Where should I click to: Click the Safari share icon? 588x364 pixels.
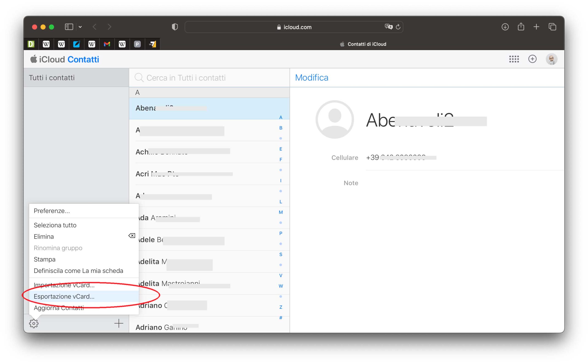click(x=521, y=27)
